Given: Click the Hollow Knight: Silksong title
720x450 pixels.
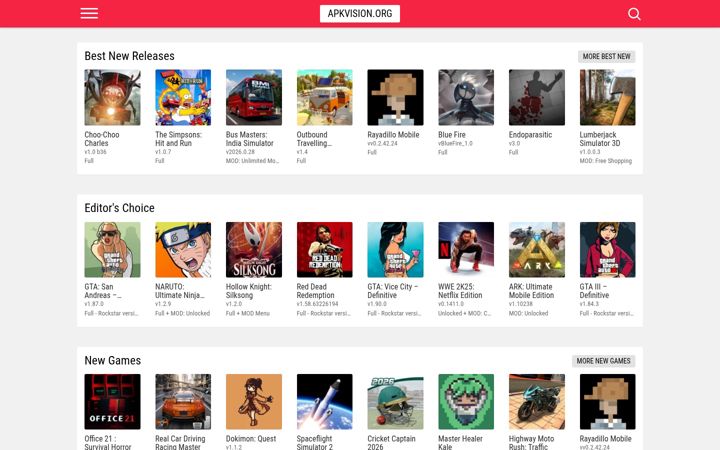Looking at the screenshot, I should click(249, 291).
